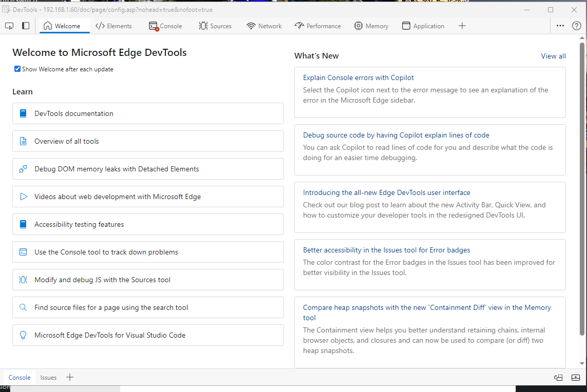Open Explain Console errors with Copilot
Screen dimensions: 587x392
click(x=358, y=77)
